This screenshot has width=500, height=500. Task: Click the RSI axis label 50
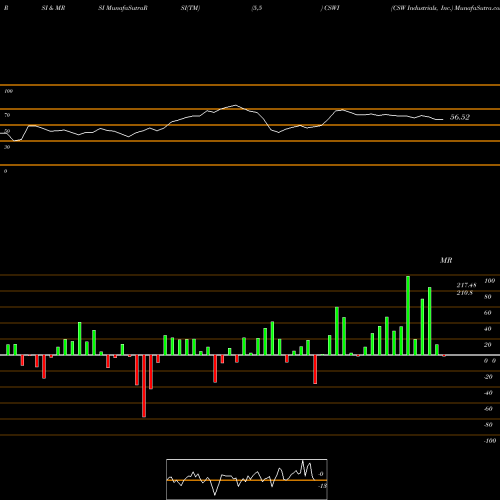(7, 131)
